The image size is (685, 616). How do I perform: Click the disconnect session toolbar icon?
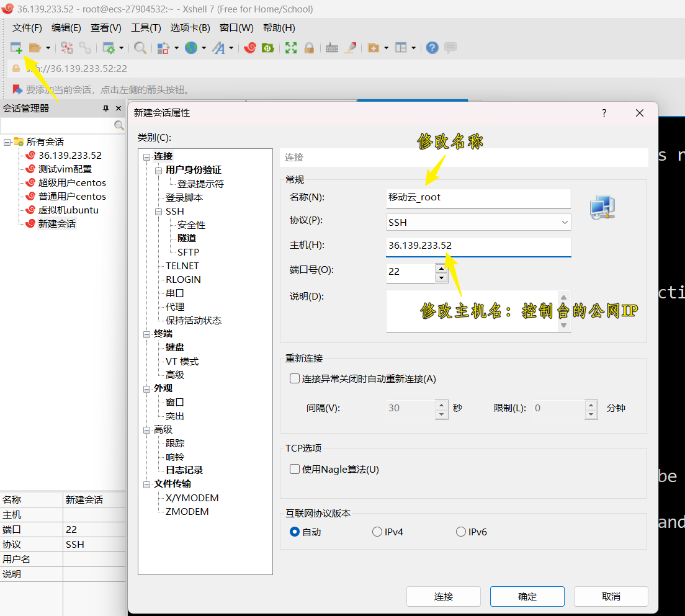pos(67,48)
